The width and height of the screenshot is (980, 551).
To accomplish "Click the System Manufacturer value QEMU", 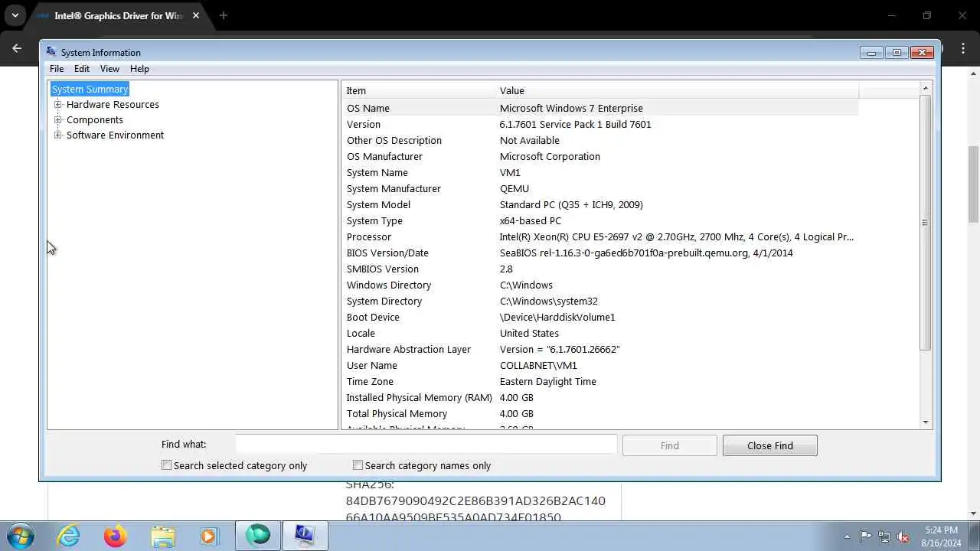I will tap(514, 188).
